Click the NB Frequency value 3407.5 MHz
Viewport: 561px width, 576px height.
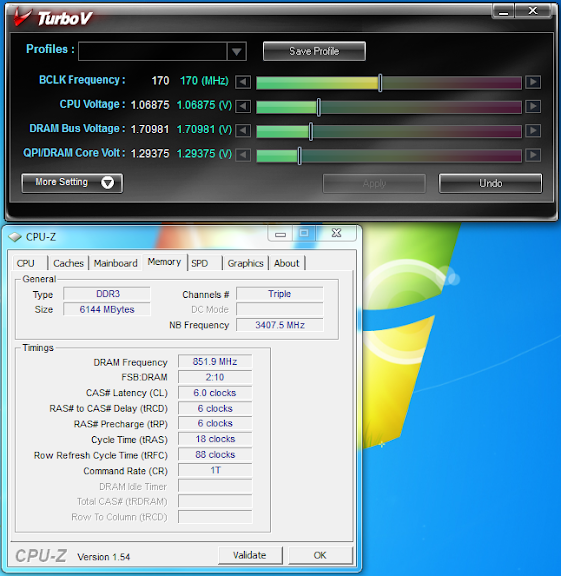pos(280,325)
